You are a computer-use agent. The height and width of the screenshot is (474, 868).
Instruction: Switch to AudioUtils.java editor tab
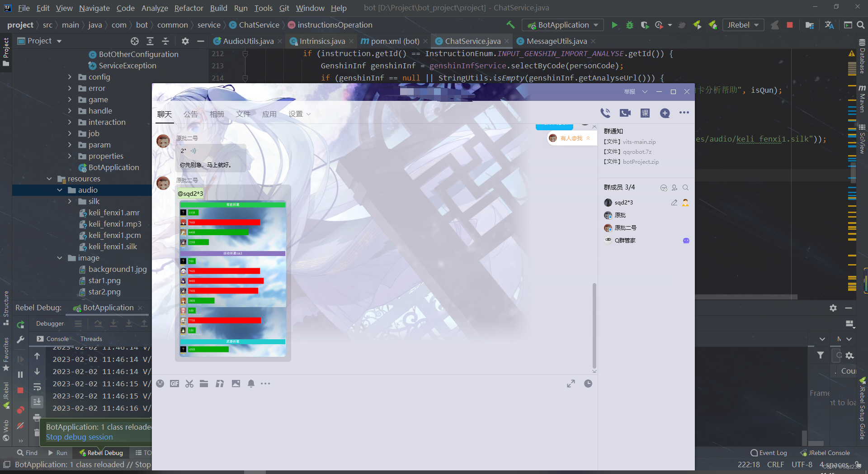click(x=248, y=41)
